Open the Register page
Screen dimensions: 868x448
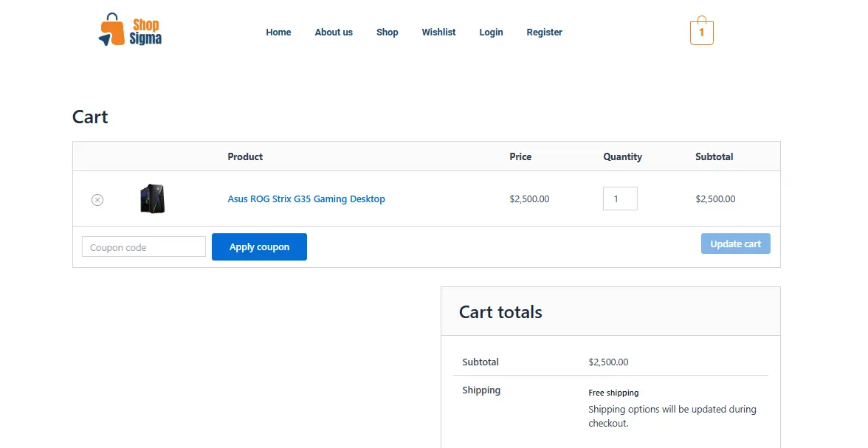click(544, 32)
